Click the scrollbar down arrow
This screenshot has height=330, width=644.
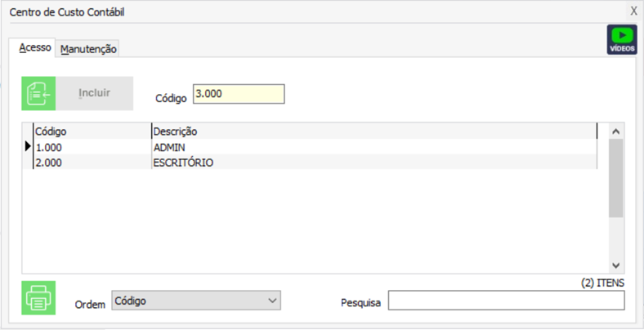(616, 265)
